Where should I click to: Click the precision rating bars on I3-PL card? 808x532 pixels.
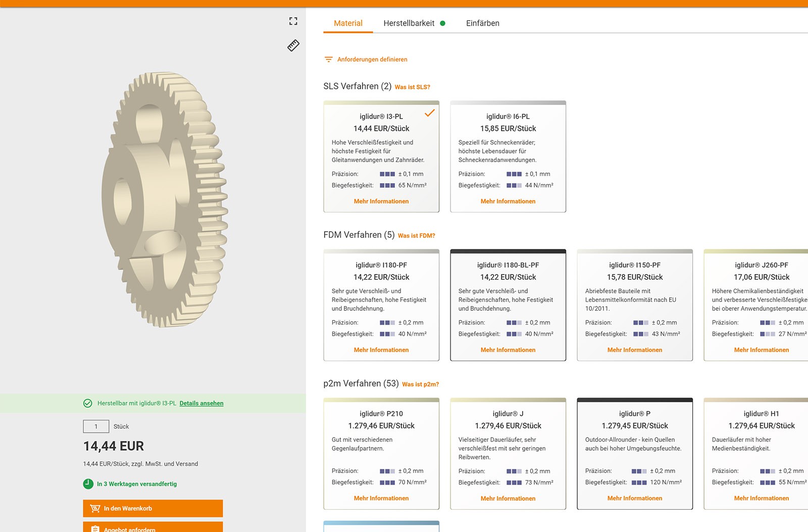click(387, 174)
